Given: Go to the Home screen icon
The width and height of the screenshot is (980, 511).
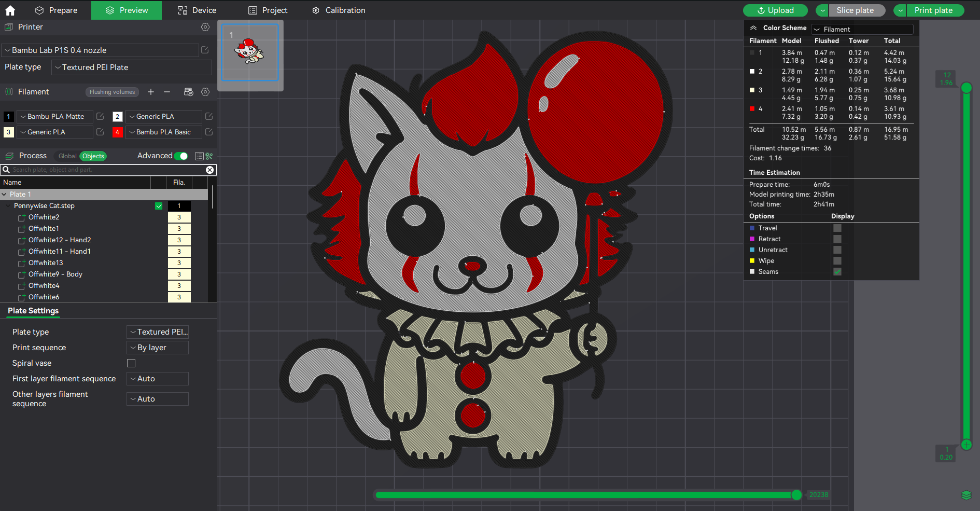Looking at the screenshot, I should pos(10,10).
